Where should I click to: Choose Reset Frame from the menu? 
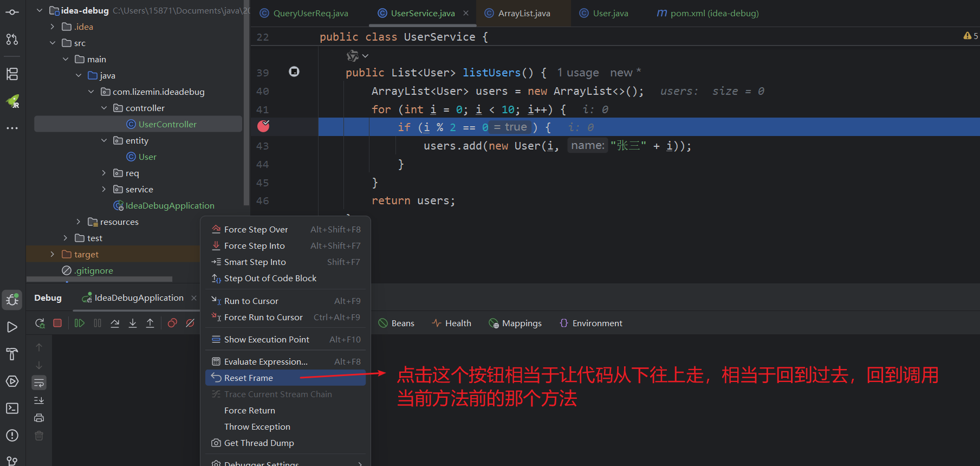click(285, 378)
